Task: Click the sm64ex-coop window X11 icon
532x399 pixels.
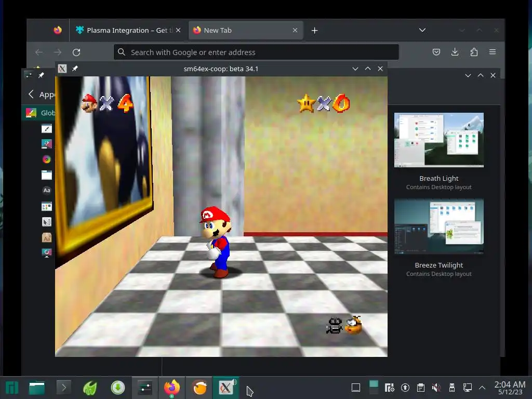Action: coord(62,69)
